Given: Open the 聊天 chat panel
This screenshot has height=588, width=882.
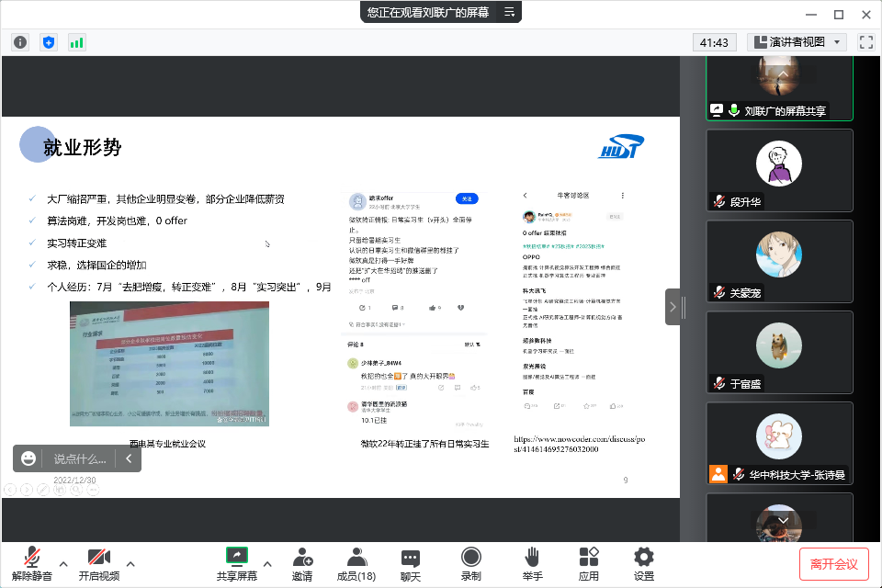Looking at the screenshot, I should pyautogui.click(x=411, y=564).
